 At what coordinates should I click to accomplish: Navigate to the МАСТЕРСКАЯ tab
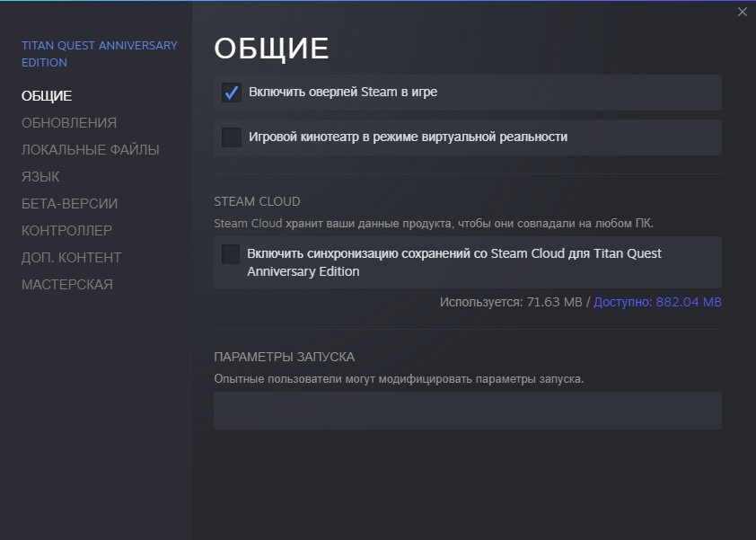[66, 285]
